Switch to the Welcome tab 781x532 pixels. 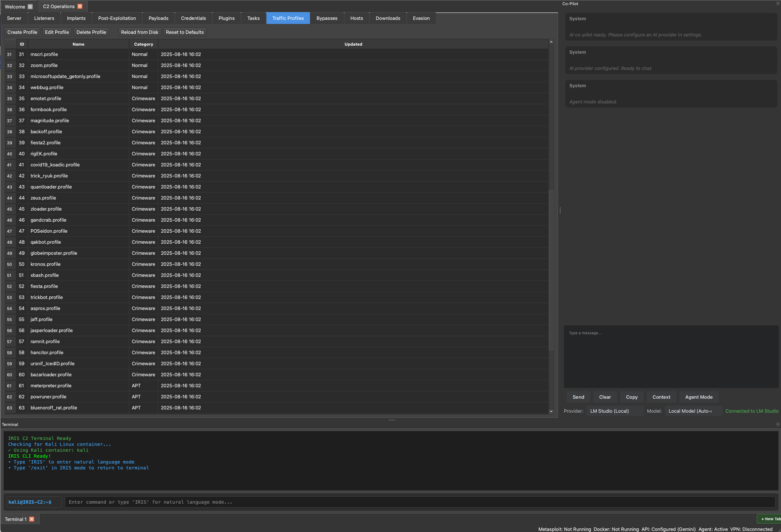pos(15,7)
